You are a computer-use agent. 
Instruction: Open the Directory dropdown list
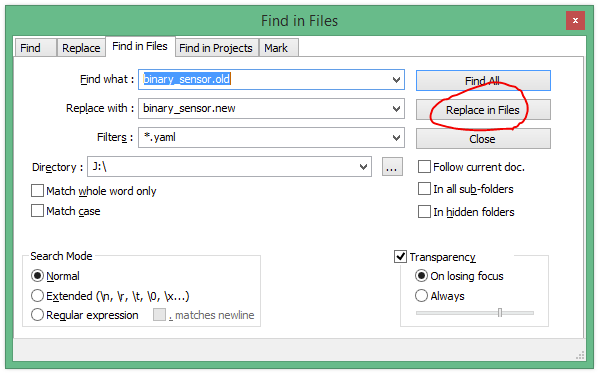[363, 166]
